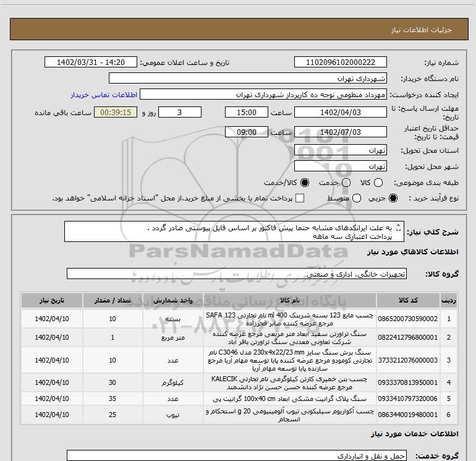Click the delivery city field تهران
This screenshot has width=476, height=461.
pos(340,166)
